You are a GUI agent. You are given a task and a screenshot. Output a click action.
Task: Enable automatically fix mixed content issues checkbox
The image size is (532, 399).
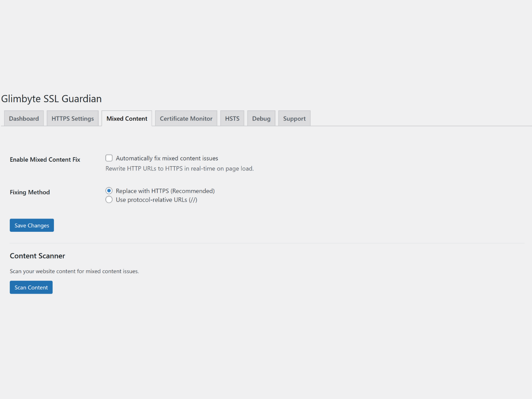click(x=109, y=158)
